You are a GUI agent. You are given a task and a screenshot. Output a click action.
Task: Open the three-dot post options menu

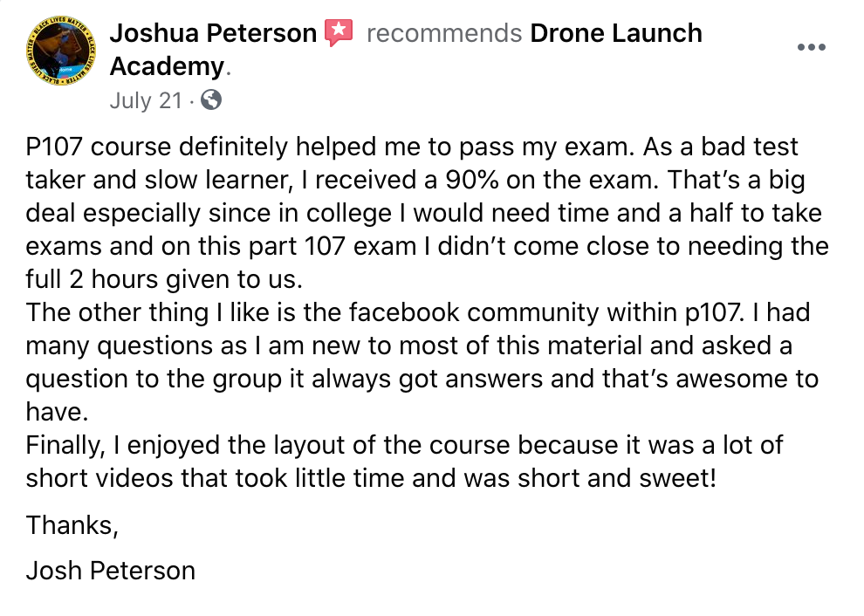coord(812,47)
